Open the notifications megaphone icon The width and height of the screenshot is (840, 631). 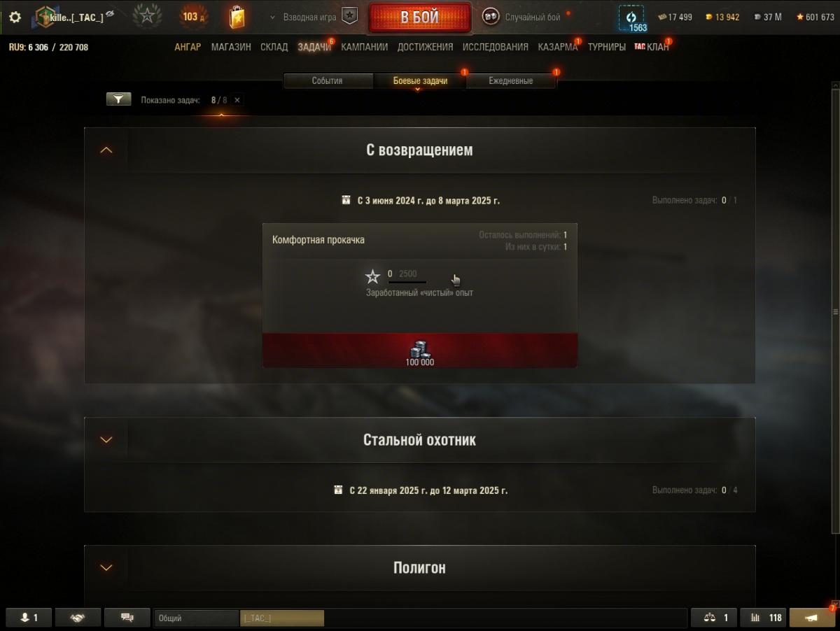(x=812, y=618)
